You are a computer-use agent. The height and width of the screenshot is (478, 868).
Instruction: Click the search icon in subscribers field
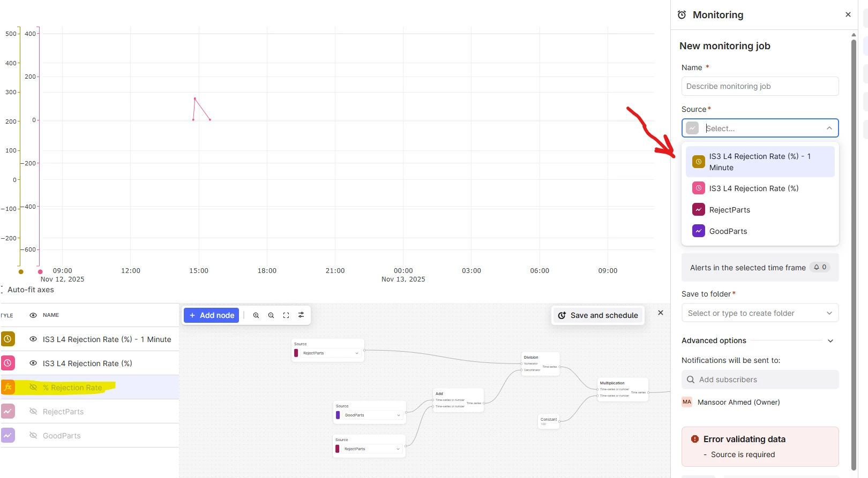click(691, 380)
